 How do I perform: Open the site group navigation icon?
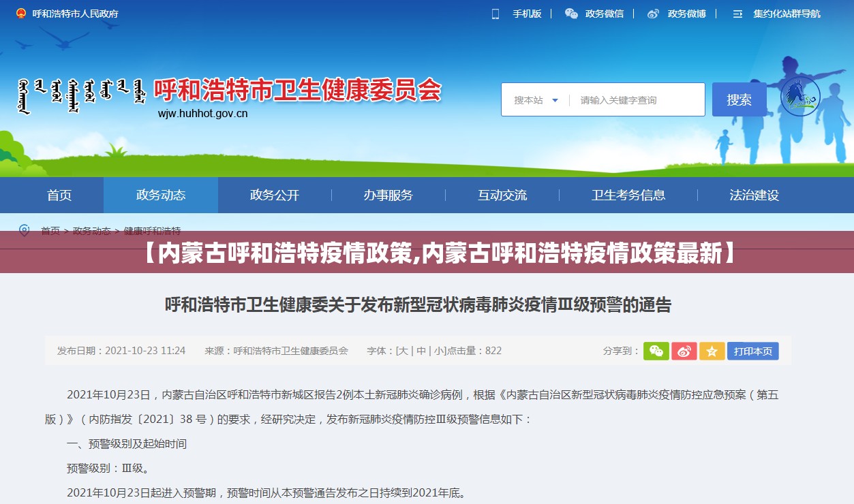coord(737,14)
